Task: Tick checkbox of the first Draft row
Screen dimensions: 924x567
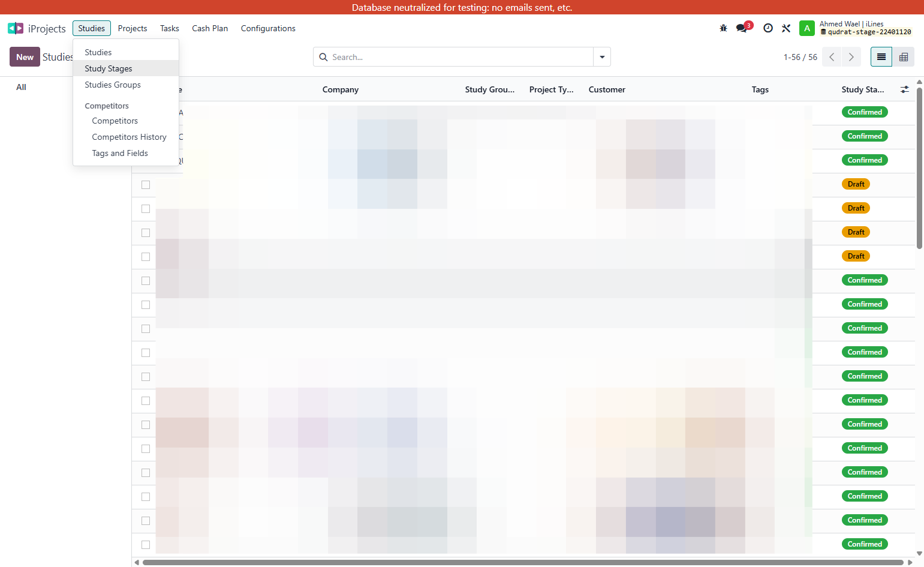Action: [146, 185]
